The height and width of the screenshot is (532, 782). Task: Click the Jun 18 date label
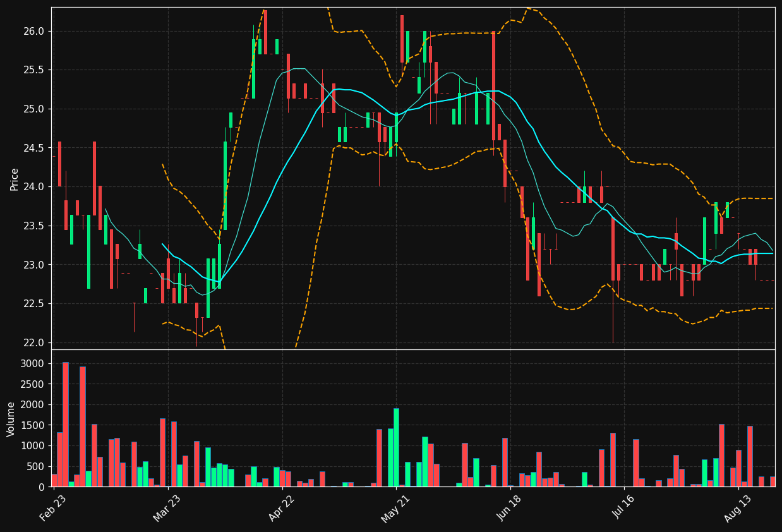pyautogui.click(x=510, y=508)
